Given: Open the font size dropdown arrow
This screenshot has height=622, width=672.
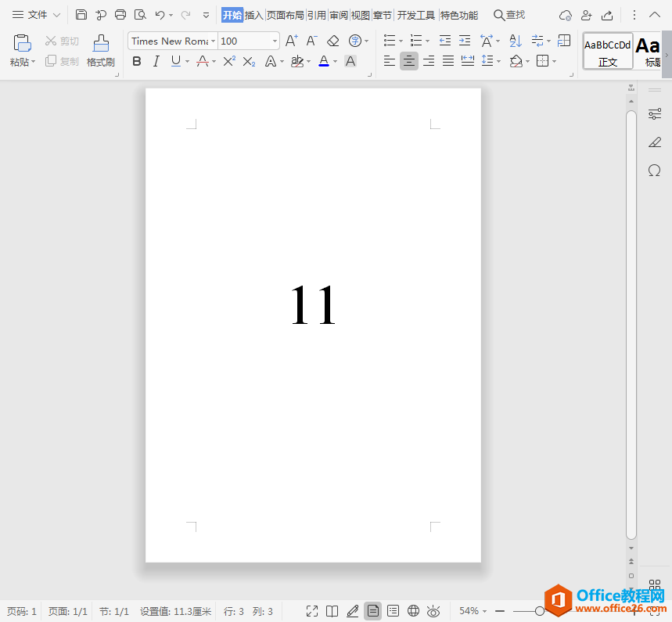Looking at the screenshot, I should tap(275, 41).
